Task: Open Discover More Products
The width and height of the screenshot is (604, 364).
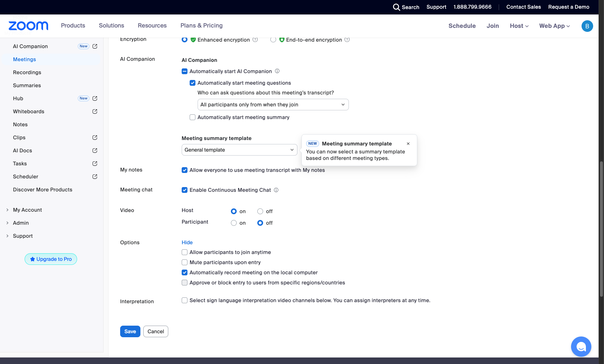Action: click(x=43, y=190)
